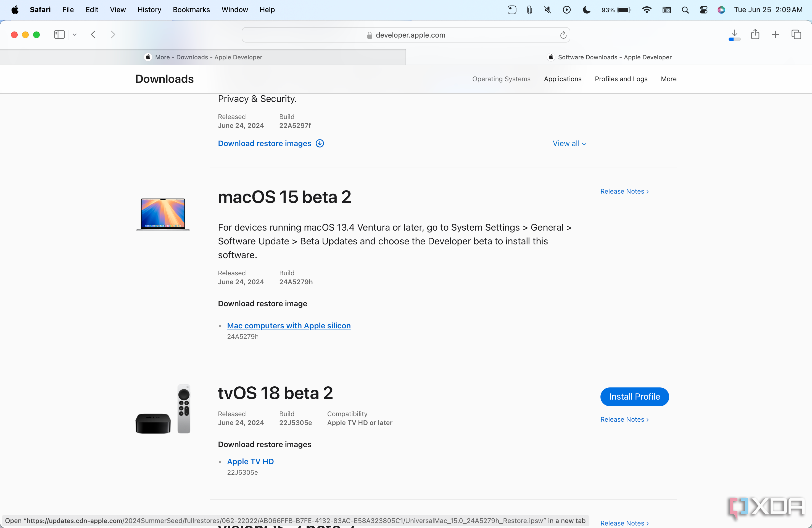
Task: Open the Bookmarks menu
Action: click(191, 10)
